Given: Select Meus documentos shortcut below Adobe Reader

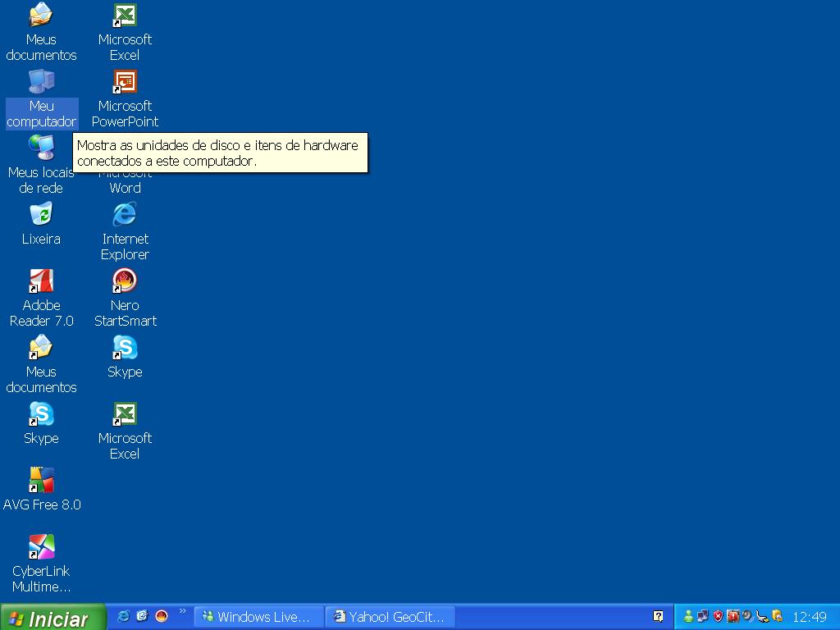Looking at the screenshot, I should 41,364.
